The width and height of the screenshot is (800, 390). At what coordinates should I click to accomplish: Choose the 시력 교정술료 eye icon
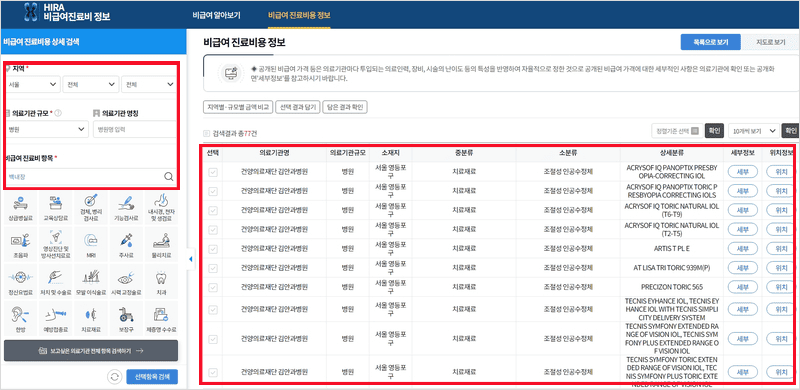(x=127, y=282)
